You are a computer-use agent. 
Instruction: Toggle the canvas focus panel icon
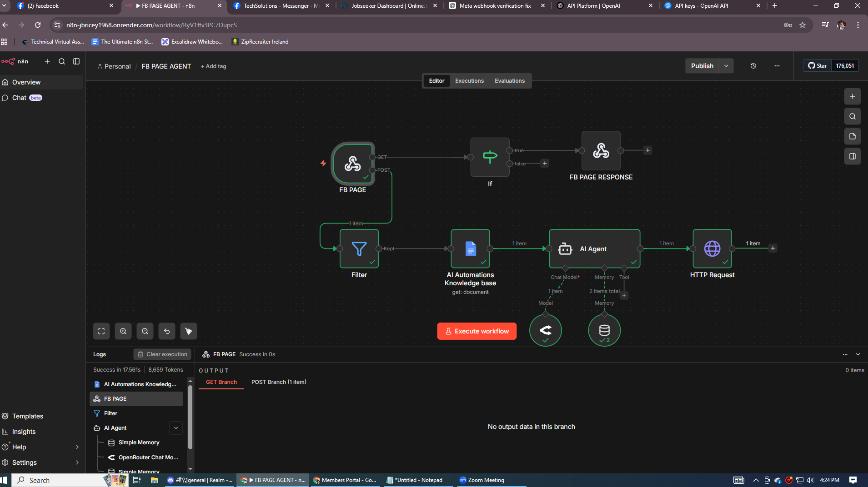point(852,156)
